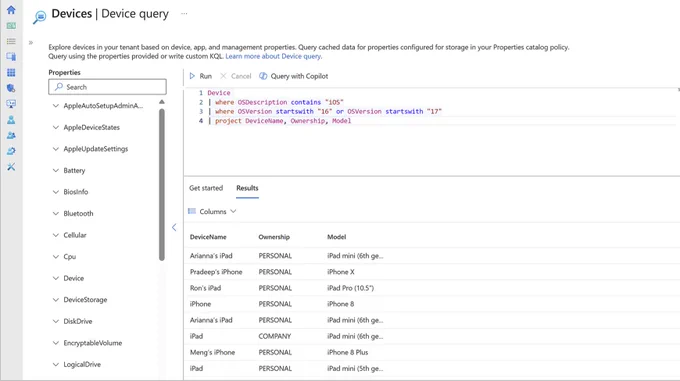Image resolution: width=680 pixels, height=381 pixels.
Task: Click the Device query header icon
Action: (39, 16)
